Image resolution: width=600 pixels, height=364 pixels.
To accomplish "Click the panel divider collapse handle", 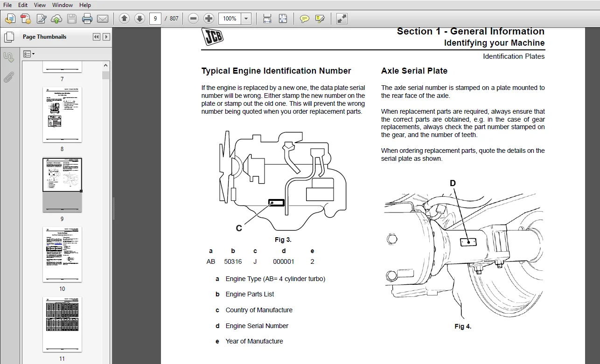I will pos(113,208).
